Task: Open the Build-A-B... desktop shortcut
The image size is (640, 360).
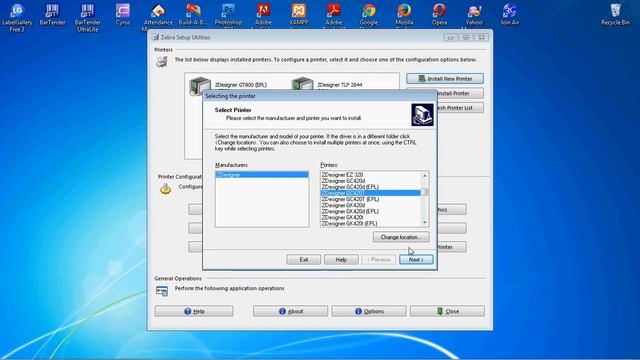Action: tap(193, 15)
